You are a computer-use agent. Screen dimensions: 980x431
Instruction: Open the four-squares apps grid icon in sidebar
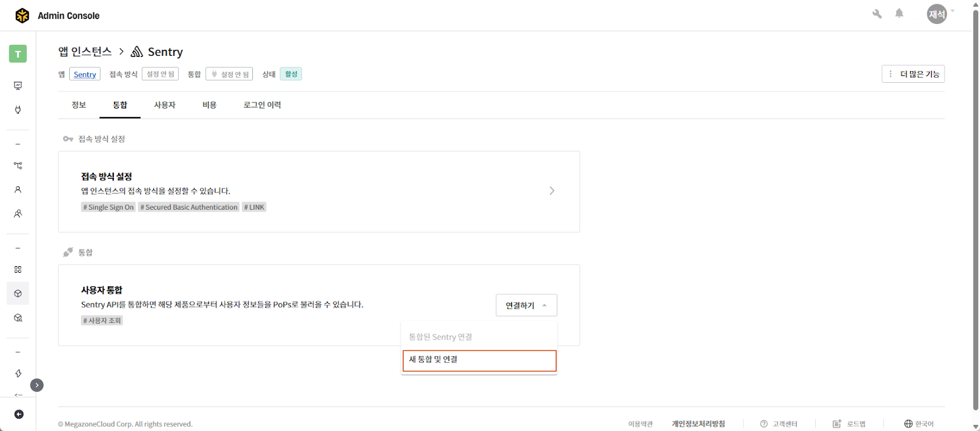coord(18,269)
